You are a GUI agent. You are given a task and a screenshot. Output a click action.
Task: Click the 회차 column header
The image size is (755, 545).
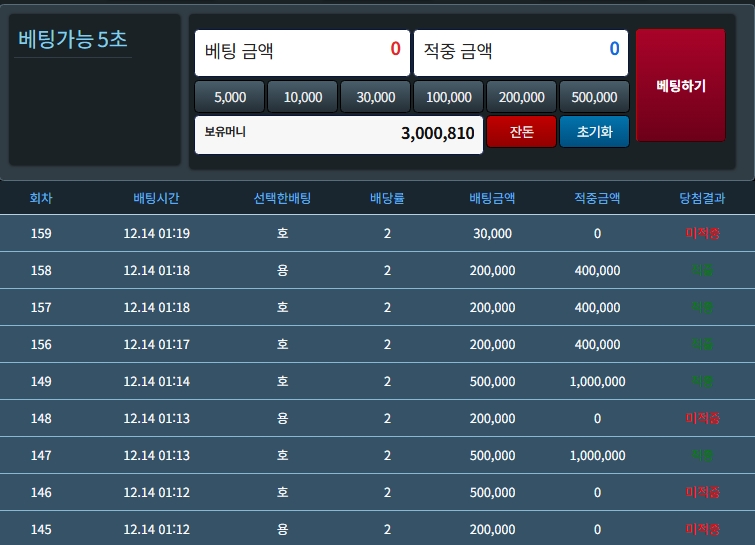41,198
